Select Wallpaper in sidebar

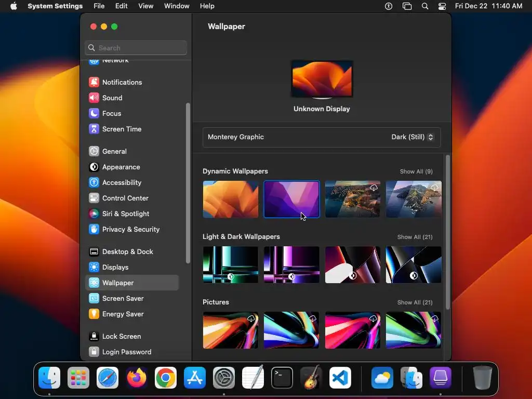tap(131, 283)
